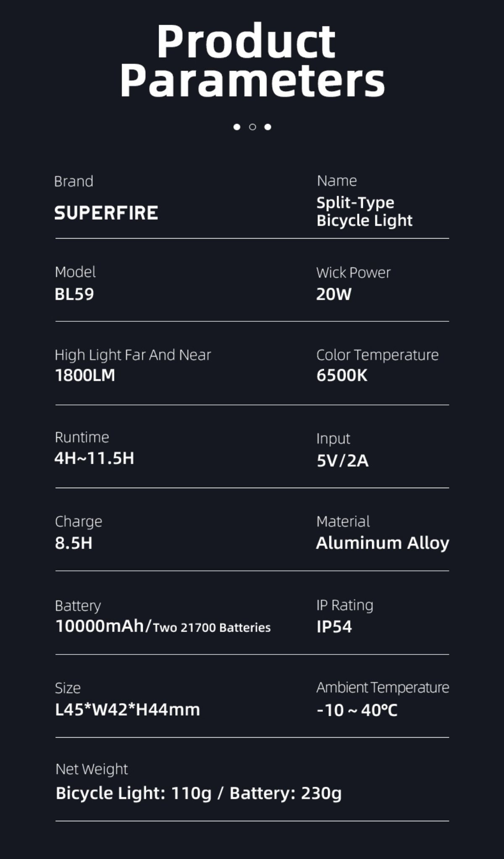Click the left filled pagination dot
The height and width of the screenshot is (859, 504).
point(237,126)
